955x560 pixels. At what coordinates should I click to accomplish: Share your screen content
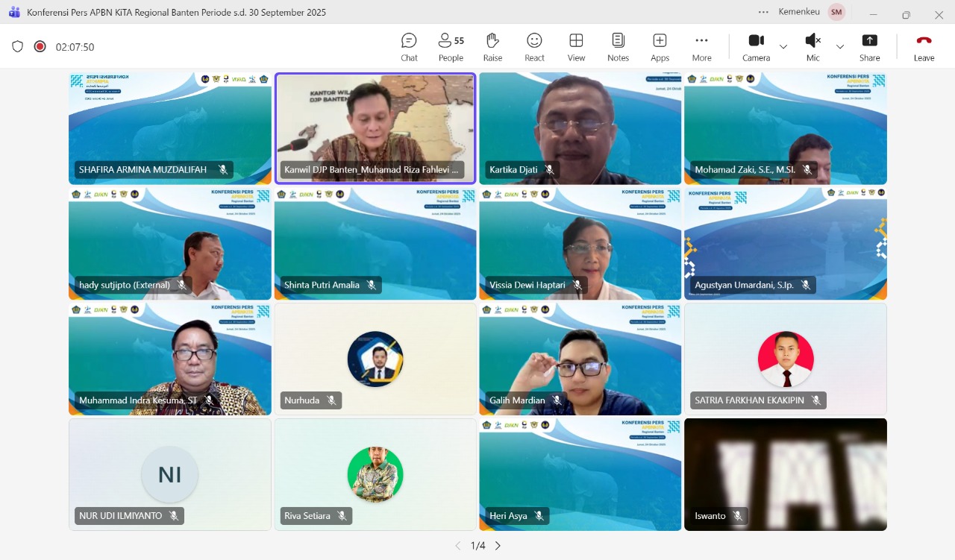(x=869, y=47)
